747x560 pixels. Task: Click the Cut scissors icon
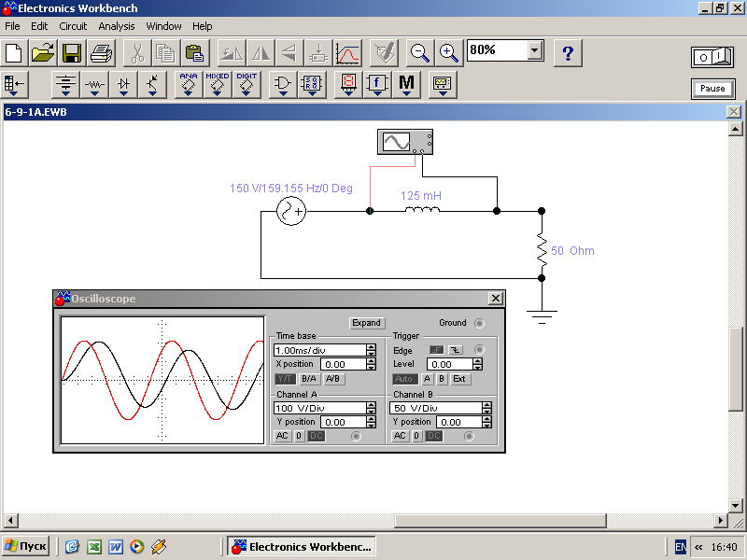tap(137, 53)
